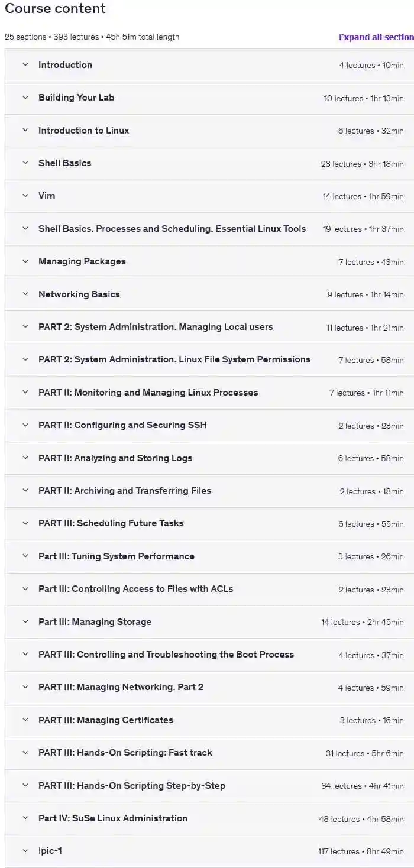Open the Introduction to Linux section
Screen dimensions: 414x868
coord(83,131)
